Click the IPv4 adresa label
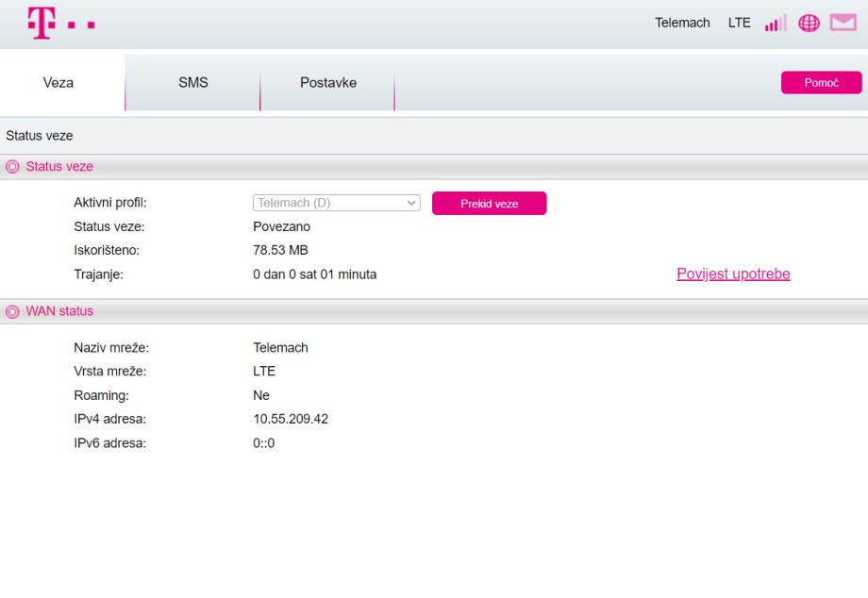The height and width of the screenshot is (598, 868). point(109,419)
